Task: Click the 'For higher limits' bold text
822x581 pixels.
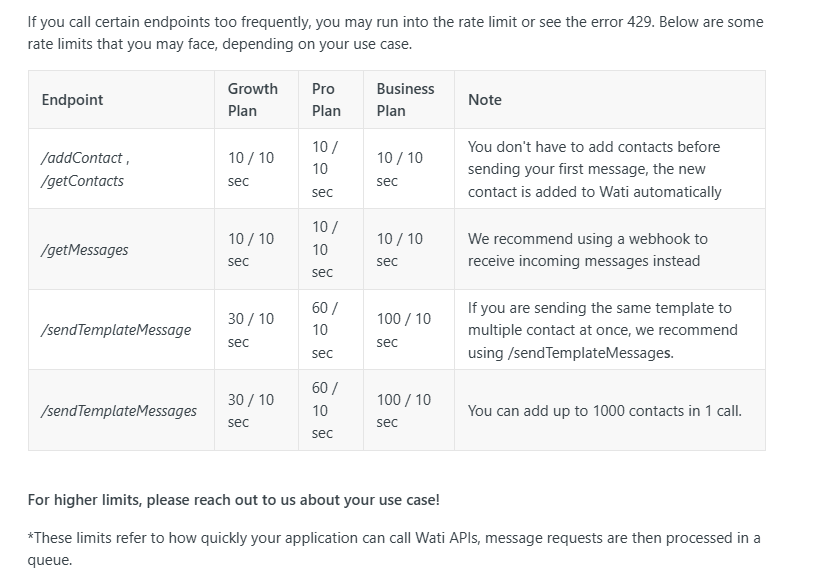Action: tap(234, 500)
